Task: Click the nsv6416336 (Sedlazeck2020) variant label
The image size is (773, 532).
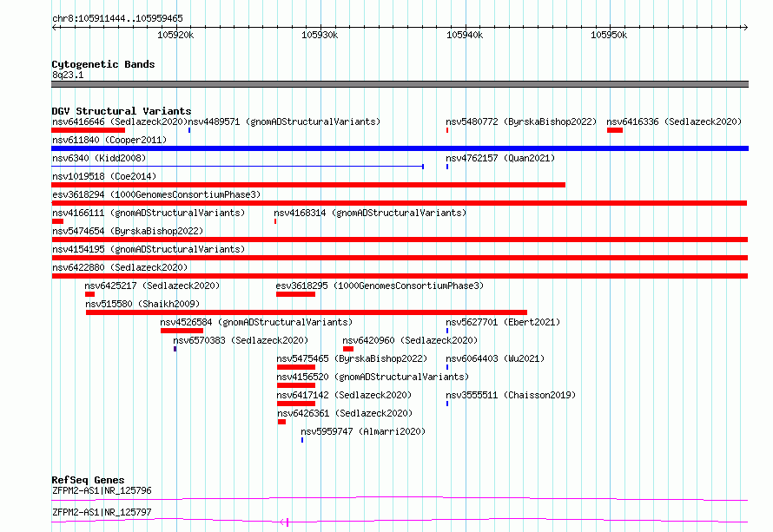Action: (x=674, y=122)
